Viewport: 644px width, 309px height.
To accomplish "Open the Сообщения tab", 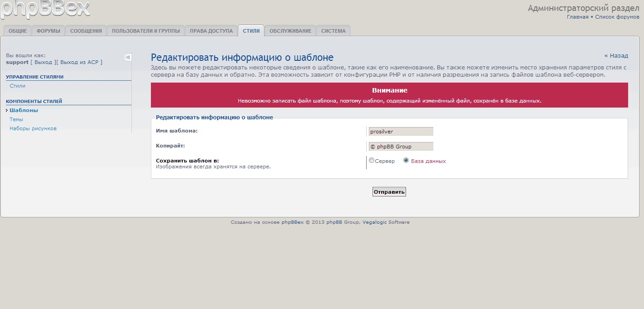I will [x=86, y=31].
